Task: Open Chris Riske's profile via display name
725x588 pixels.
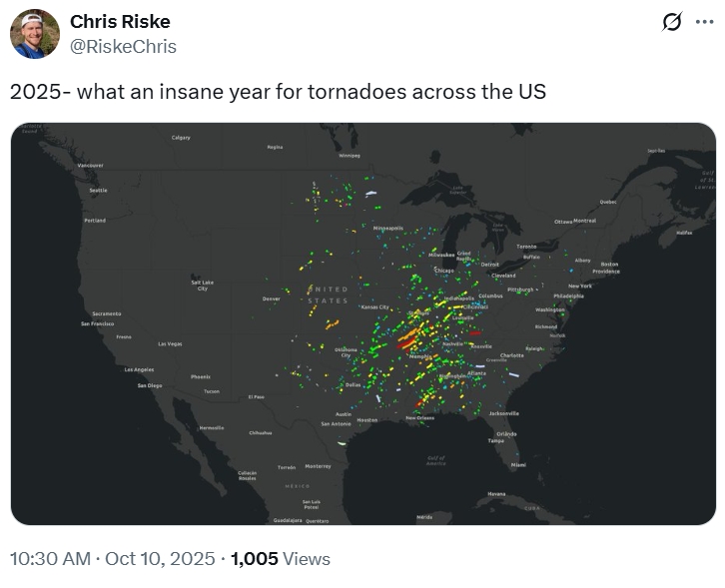Action: point(120,22)
